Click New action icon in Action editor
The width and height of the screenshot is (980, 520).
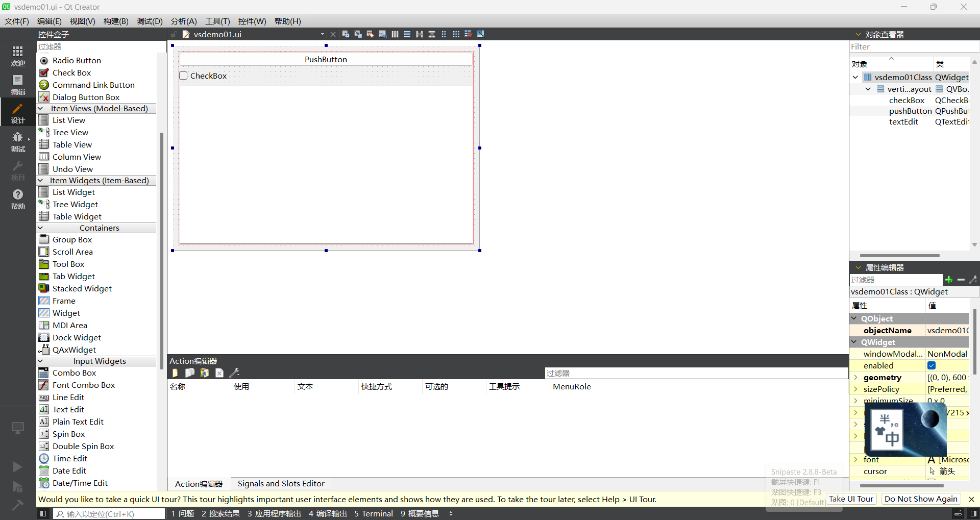(175, 373)
